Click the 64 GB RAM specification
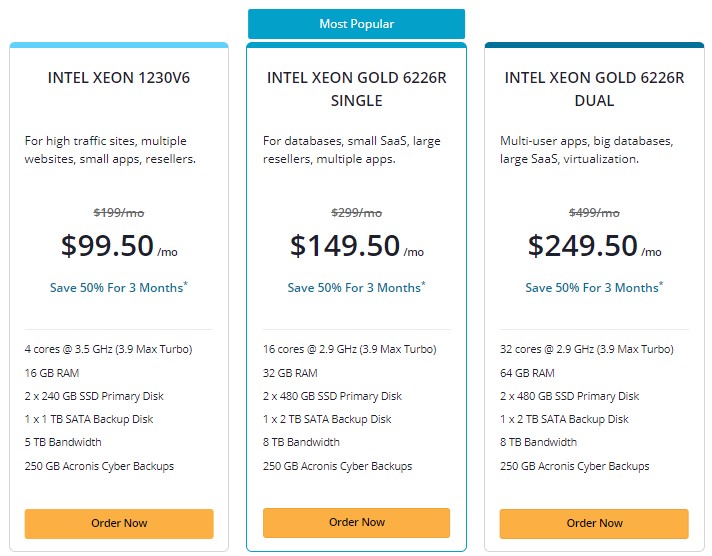Screen dimensions: 712x556 pos(527,373)
